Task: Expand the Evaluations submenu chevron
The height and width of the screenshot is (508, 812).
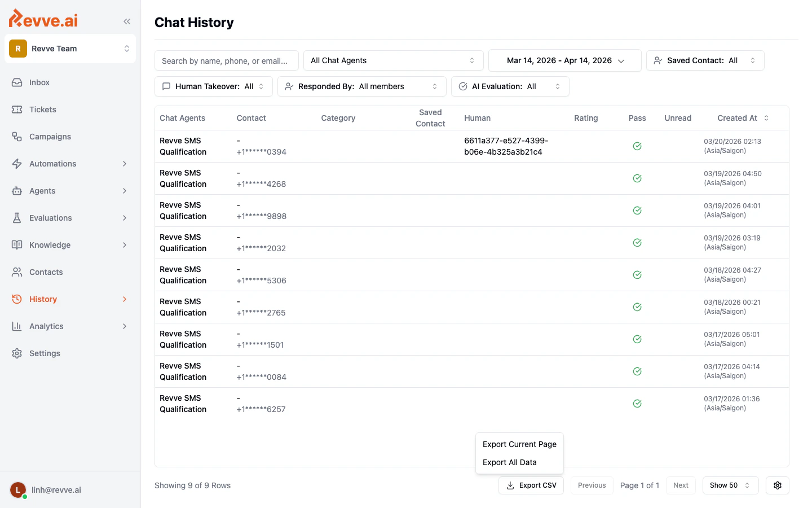Action: click(125, 218)
